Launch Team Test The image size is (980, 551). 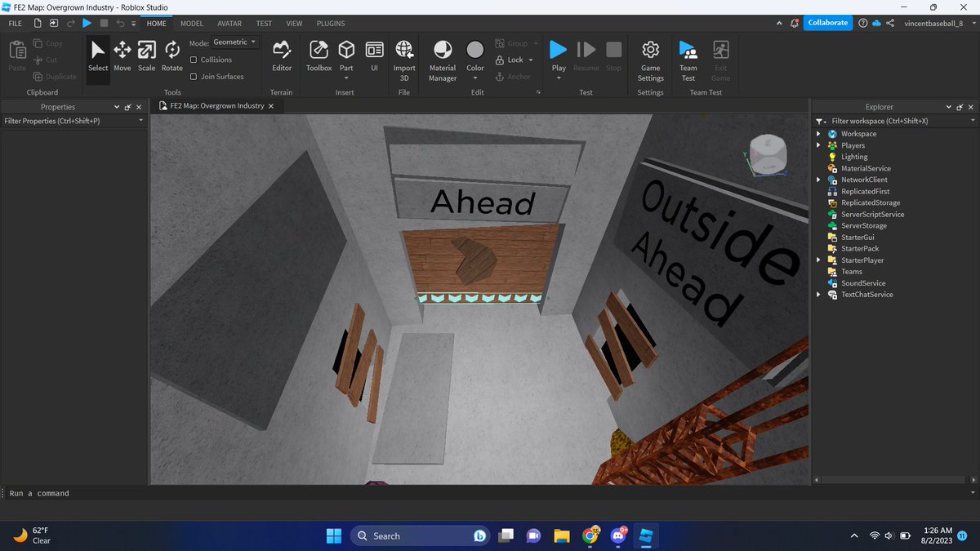click(688, 61)
